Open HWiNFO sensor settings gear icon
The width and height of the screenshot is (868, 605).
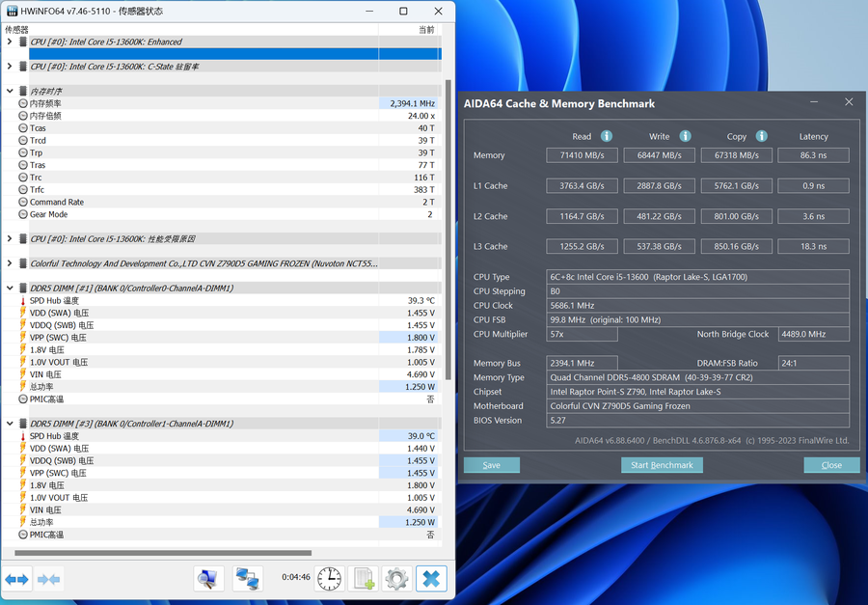396,580
